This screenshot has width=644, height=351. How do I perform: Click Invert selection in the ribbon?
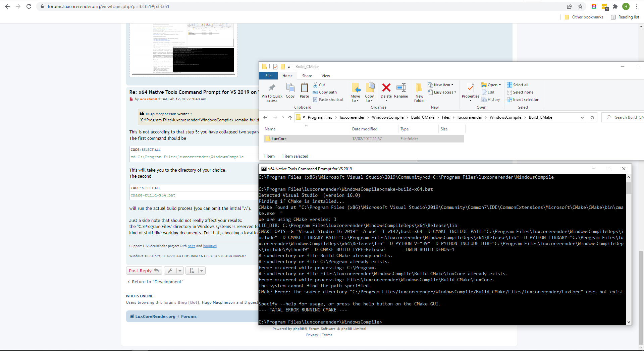pyautogui.click(x=526, y=100)
